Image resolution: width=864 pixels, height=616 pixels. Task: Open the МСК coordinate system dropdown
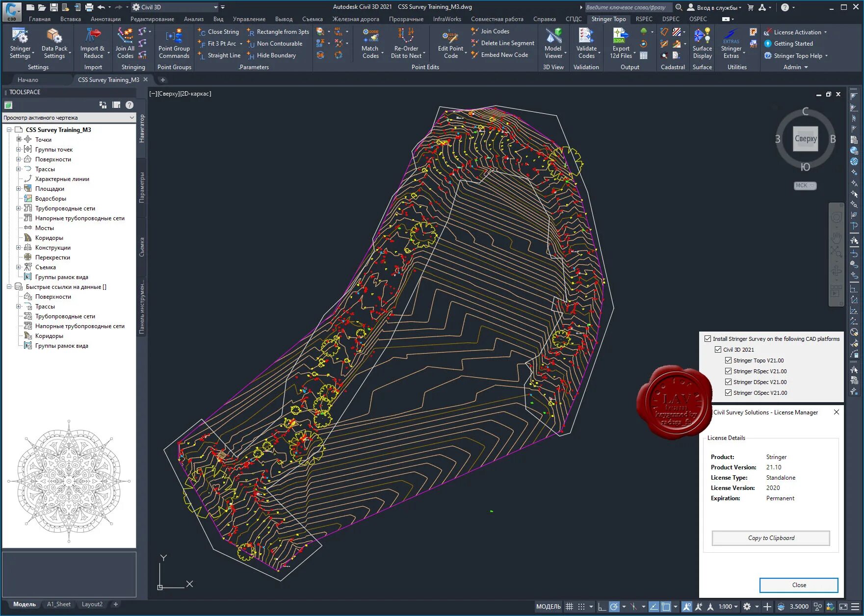coord(805,186)
